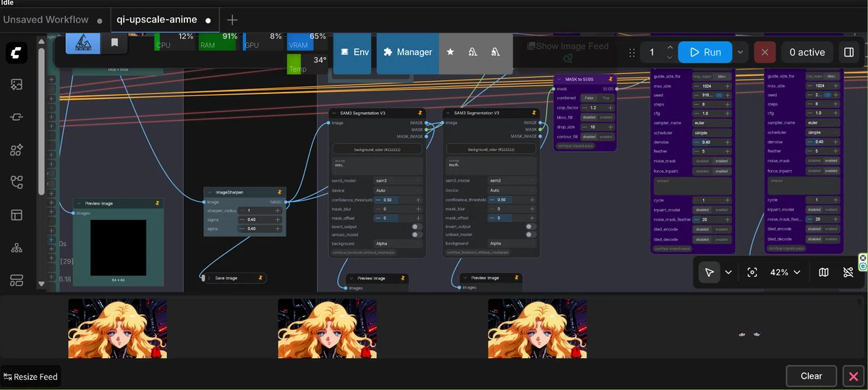Viewport: 868px width, 390px height.
Task: Toggle invert_output on right SAM3 node
Action: pos(530,226)
